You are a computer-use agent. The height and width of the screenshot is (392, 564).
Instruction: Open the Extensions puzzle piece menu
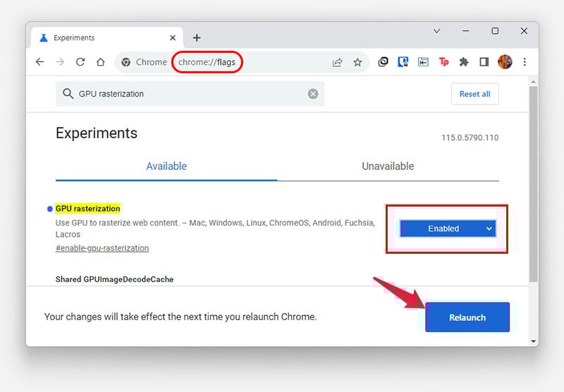(464, 62)
